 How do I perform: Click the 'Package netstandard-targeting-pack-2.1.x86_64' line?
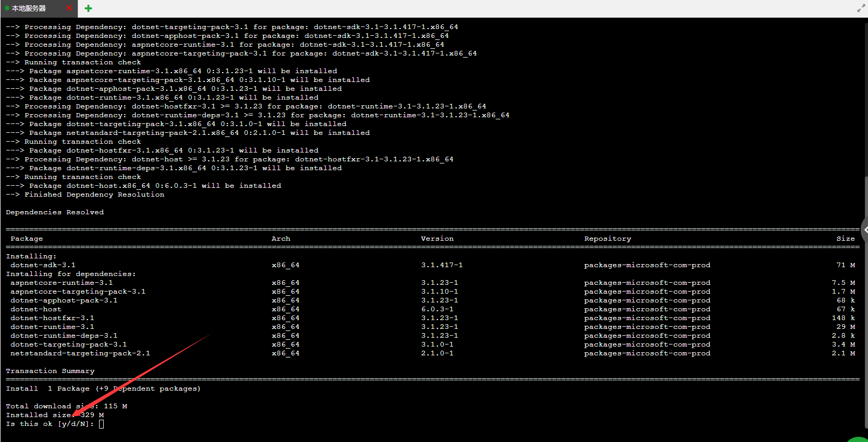point(188,133)
